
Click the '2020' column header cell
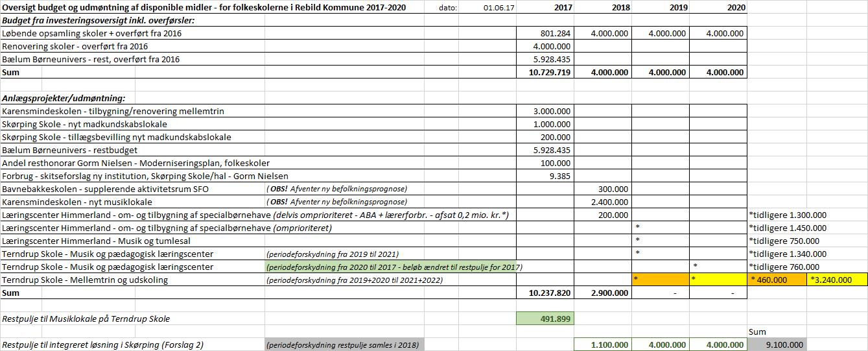point(736,8)
